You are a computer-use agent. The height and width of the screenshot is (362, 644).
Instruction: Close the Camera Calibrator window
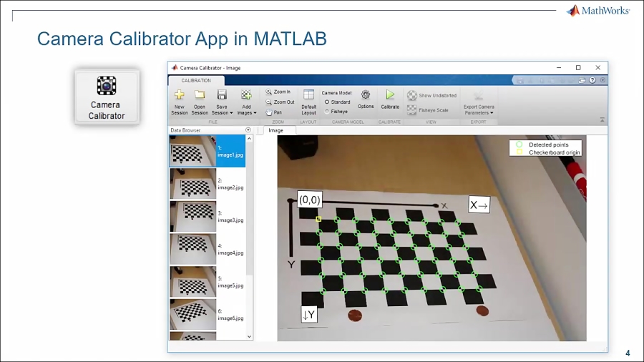[x=598, y=68]
